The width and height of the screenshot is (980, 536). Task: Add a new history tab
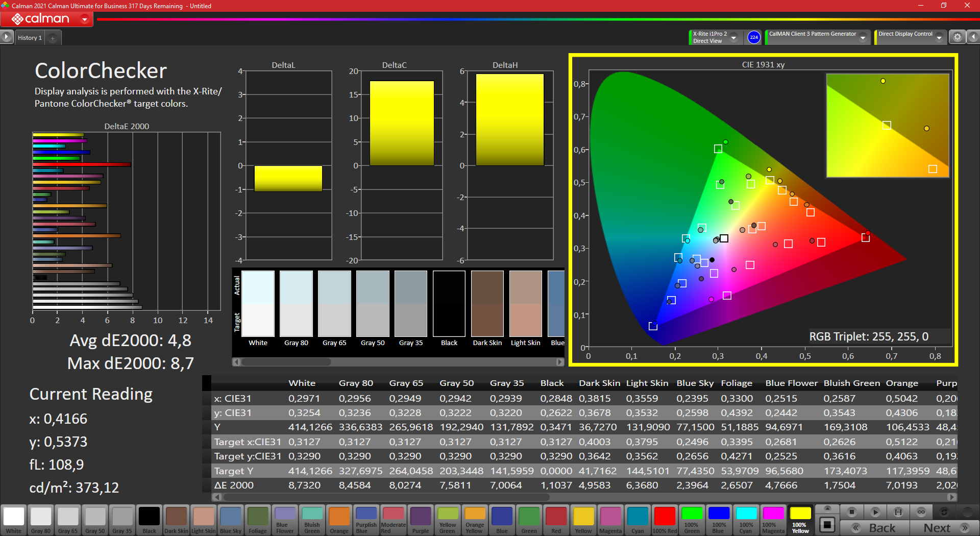pyautogui.click(x=53, y=38)
